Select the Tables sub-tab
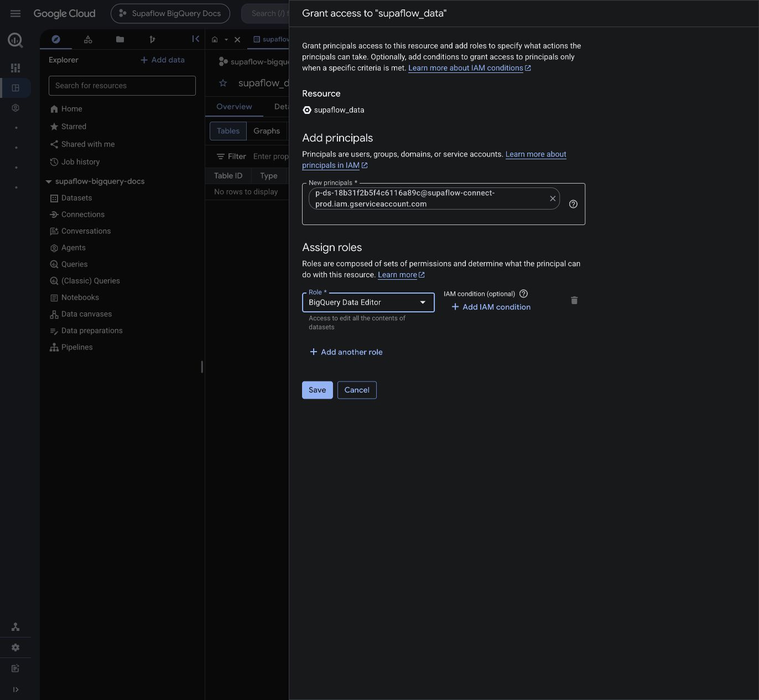759x700 pixels. point(228,131)
